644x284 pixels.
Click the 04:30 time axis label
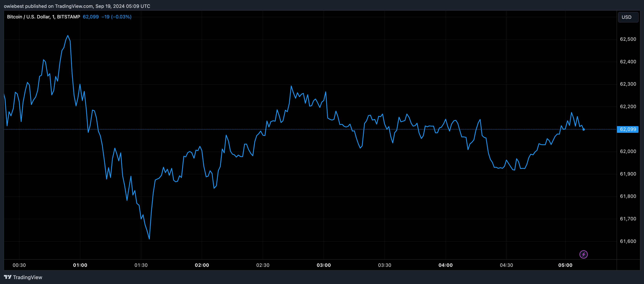point(506,265)
